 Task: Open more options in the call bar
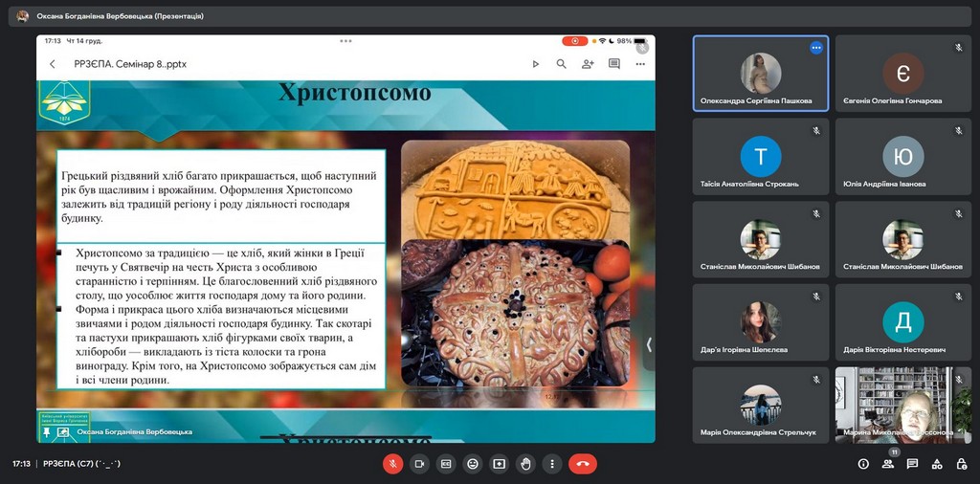(551, 464)
